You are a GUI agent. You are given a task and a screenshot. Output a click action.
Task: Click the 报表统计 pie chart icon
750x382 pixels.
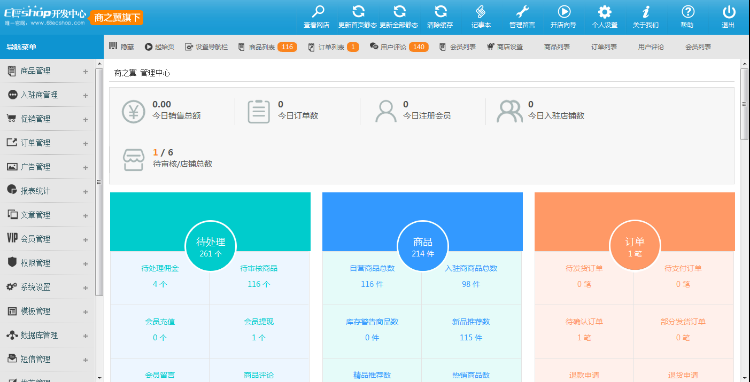point(12,190)
